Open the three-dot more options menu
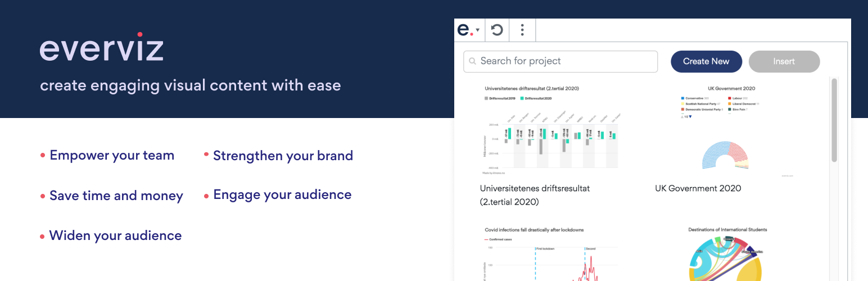868x281 pixels. [522, 30]
